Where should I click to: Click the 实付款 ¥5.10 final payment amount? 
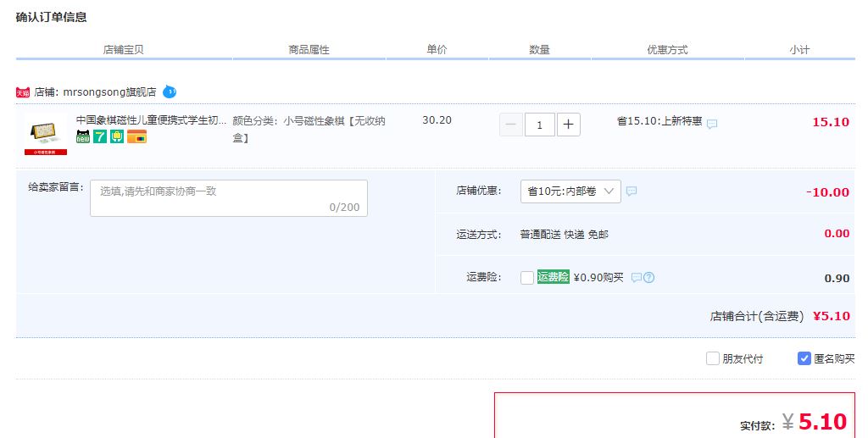point(815,422)
